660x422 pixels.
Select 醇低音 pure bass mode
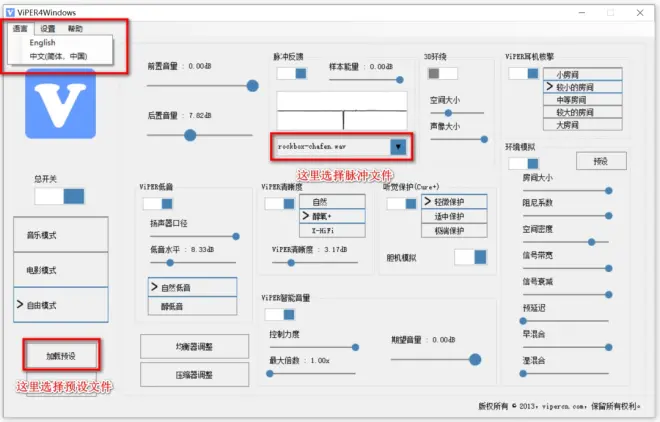click(x=192, y=306)
